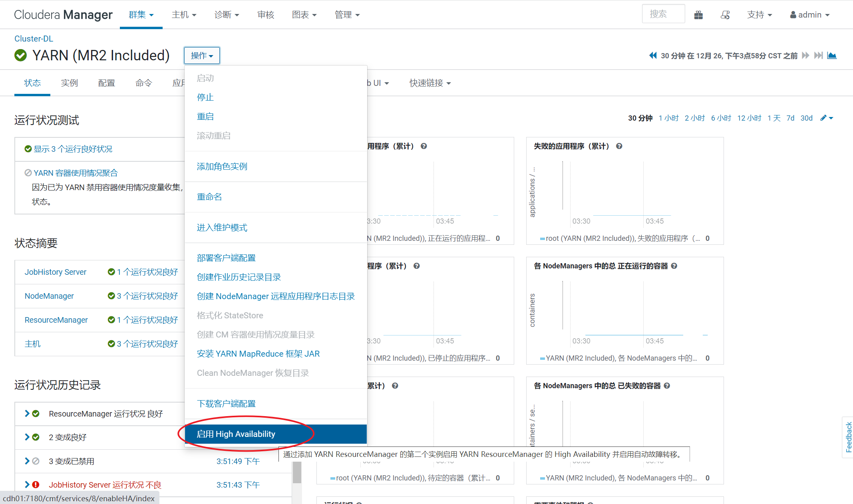Expand the JobHistory Server 运行状况 不良 entry

coord(27,485)
